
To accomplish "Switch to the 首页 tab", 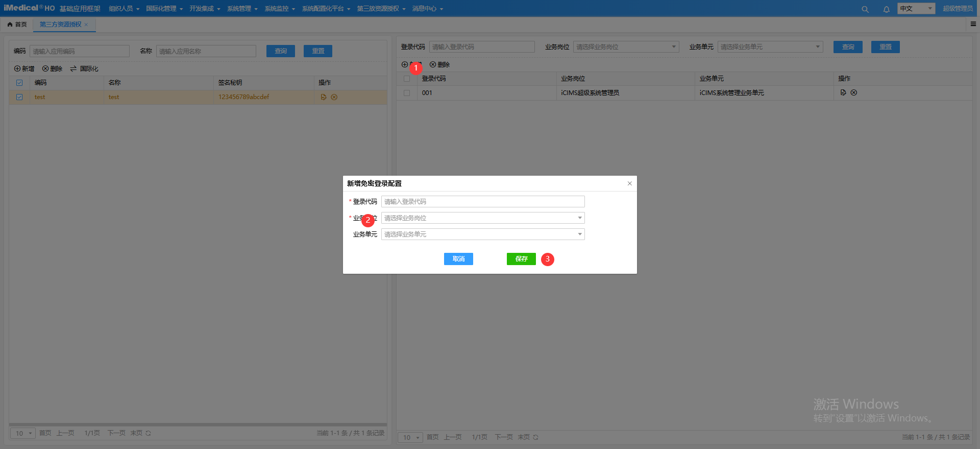I will (x=17, y=25).
